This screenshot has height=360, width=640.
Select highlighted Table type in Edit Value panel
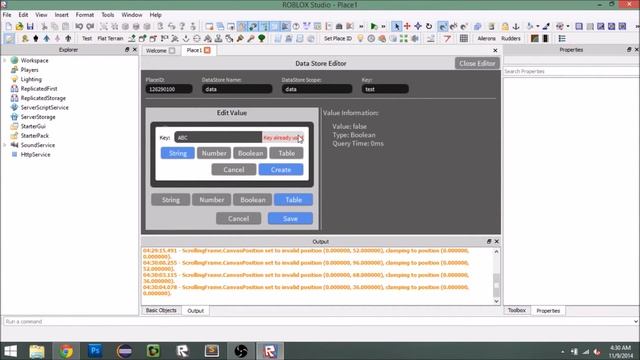coord(293,200)
